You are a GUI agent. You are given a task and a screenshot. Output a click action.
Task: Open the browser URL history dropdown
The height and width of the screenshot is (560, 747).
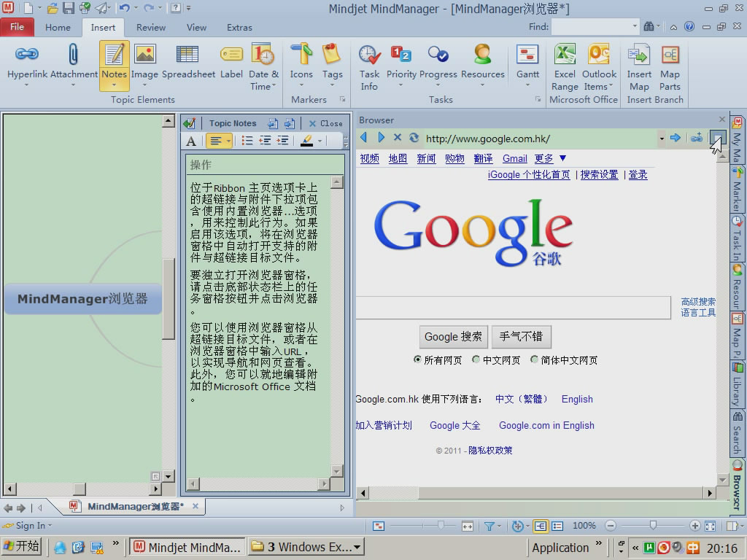662,139
